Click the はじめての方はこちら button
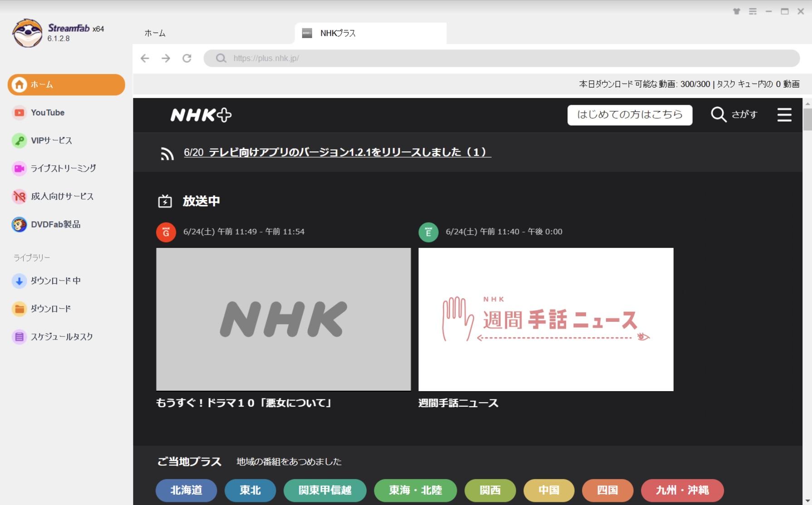 [x=630, y=115]
